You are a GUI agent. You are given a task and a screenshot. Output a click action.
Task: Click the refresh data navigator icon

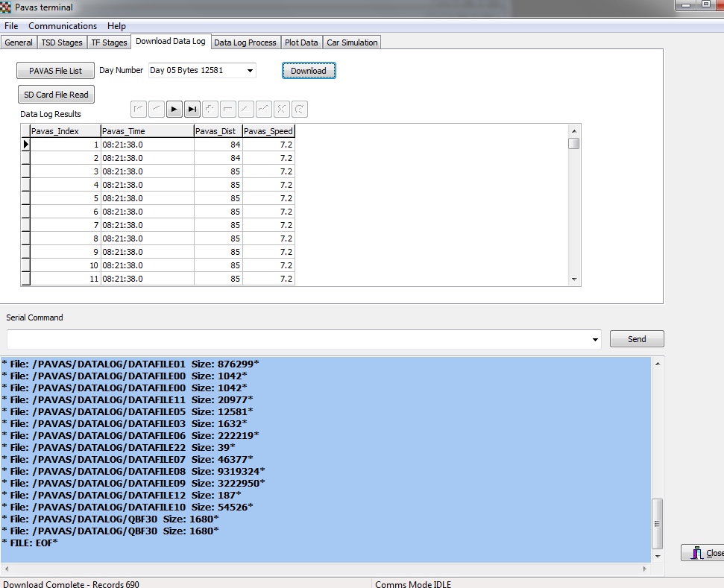click(299, 110)
